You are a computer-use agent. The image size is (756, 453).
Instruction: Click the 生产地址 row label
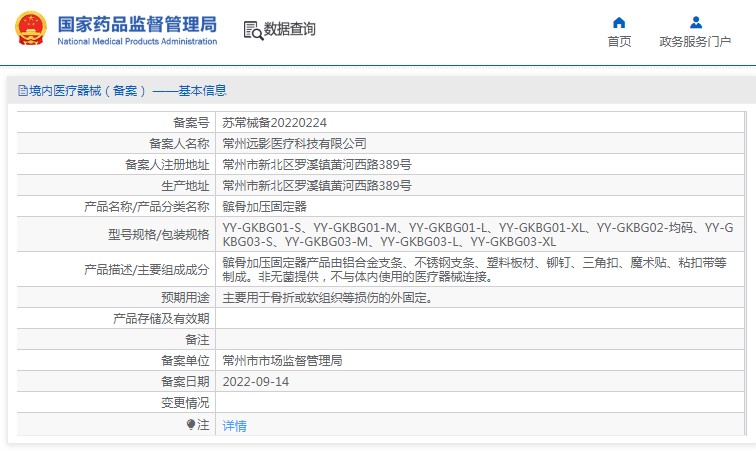click(x=185, y=186)
